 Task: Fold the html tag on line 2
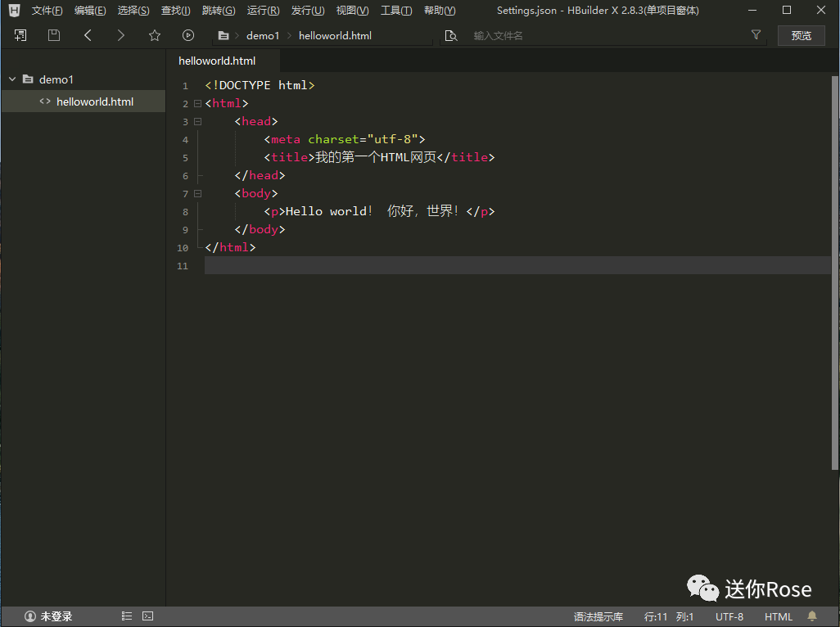click(197, 104)
